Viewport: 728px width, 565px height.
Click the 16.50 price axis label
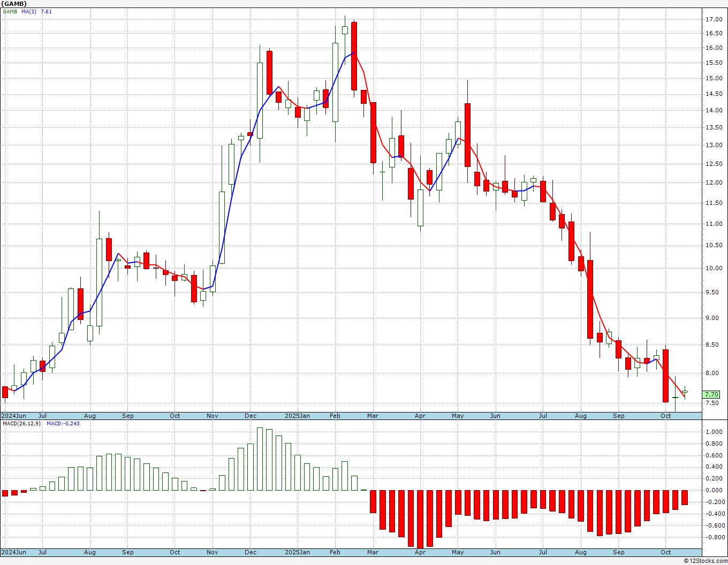point(714,33)
